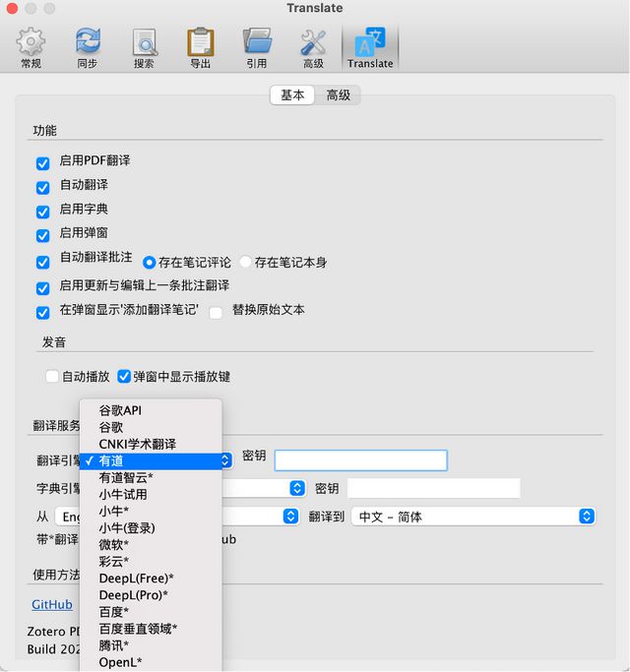Select the 存在笔记本身 radio button
This screenshot has height=672, width=630.
[245, 262]
